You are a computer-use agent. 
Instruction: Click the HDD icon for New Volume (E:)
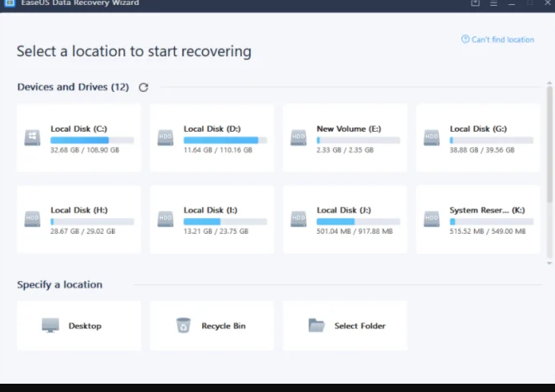(298, 138)
